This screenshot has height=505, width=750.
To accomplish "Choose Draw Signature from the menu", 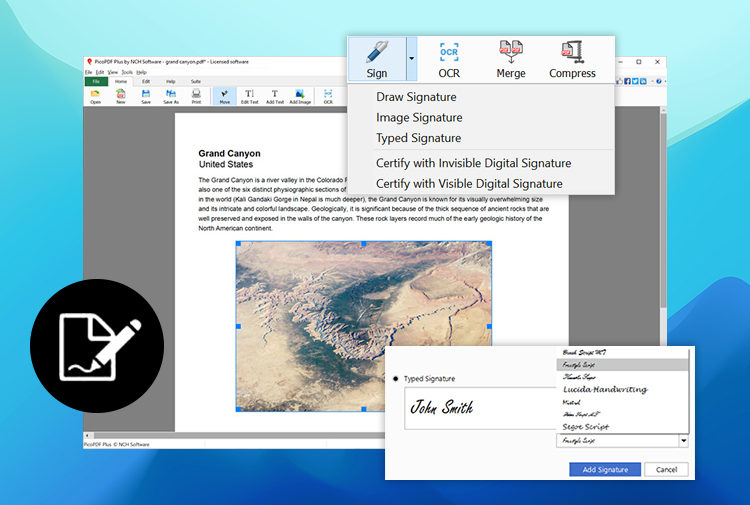I will pos(416,97).
